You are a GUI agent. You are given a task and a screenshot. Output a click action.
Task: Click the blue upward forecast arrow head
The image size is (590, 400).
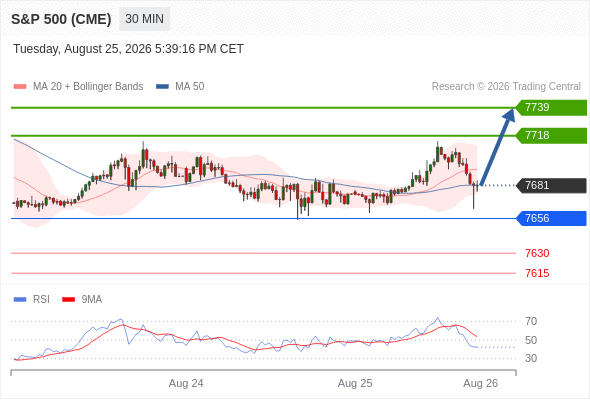click(x=509, y=114)
